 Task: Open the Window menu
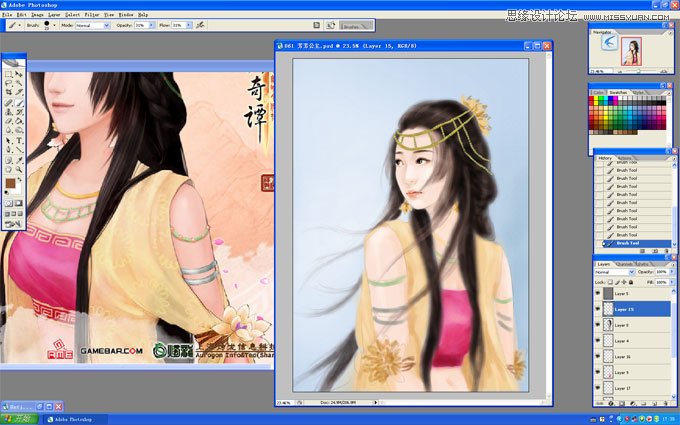point(125,15)
